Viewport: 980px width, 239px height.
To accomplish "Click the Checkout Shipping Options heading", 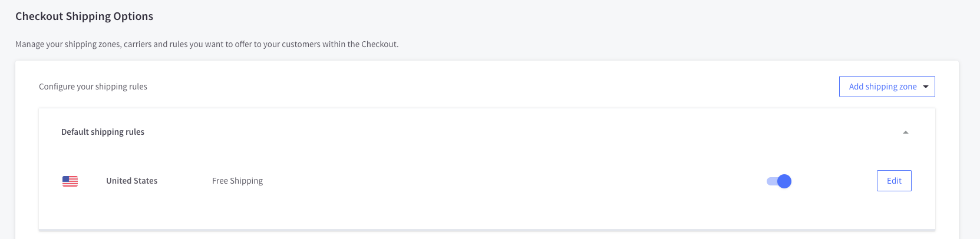I will click(84, 16).
